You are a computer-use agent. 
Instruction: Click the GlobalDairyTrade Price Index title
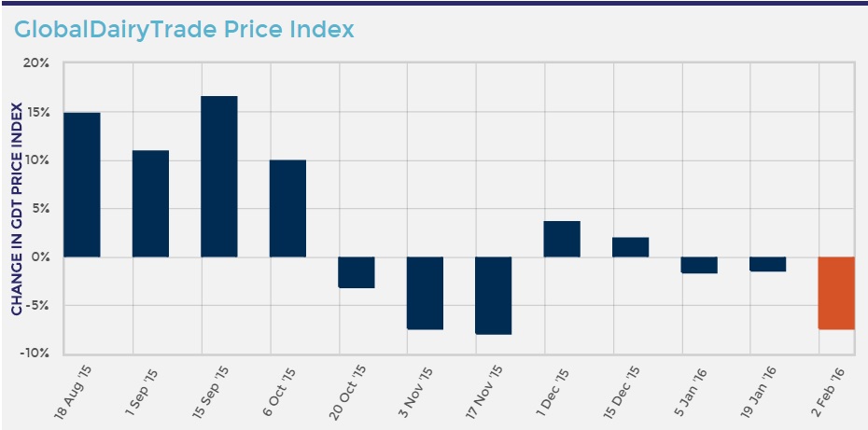tap(184, 30)
